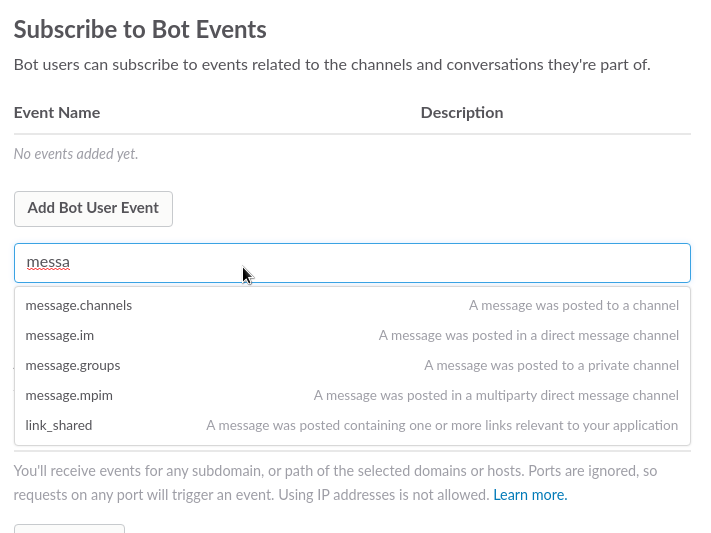The width and height of the screenshot is (711, 533).
Task: Click the "Bot users can subscribe" intro text
Action: point(332,65)
